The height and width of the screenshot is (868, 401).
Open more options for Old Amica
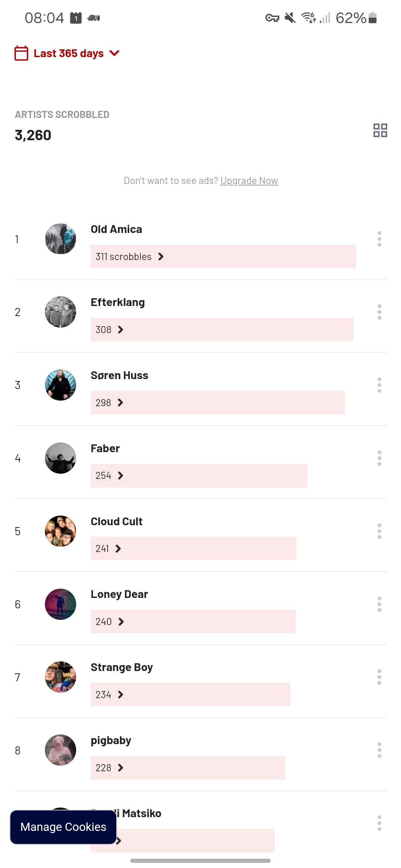[x=379, y=239]
